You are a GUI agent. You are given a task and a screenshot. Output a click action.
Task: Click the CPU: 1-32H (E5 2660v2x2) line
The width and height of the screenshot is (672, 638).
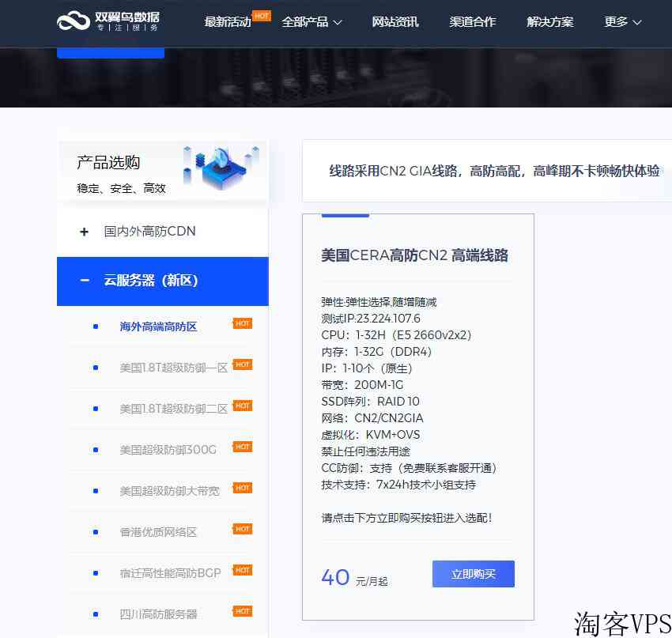click(x=396, y=335)
